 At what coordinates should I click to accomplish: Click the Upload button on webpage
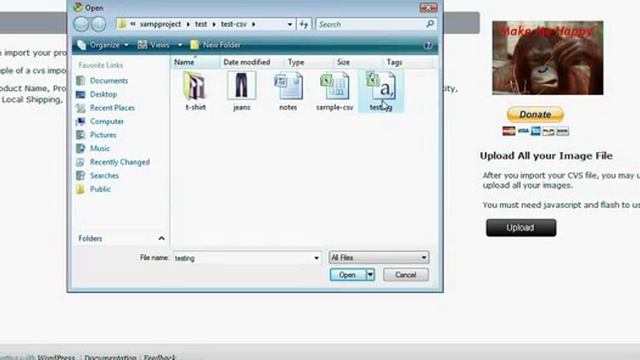tap(521, 228)
